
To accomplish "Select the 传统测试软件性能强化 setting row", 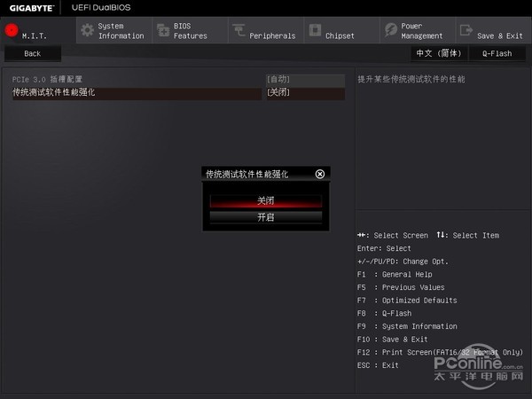I will tap(137, 93).
